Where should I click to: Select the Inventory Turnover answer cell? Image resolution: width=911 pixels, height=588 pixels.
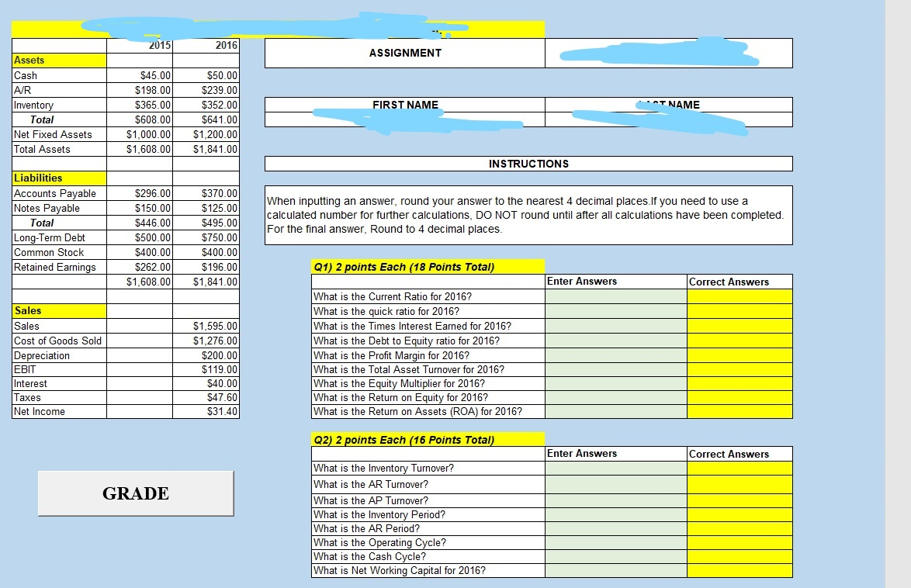(615, 469)
